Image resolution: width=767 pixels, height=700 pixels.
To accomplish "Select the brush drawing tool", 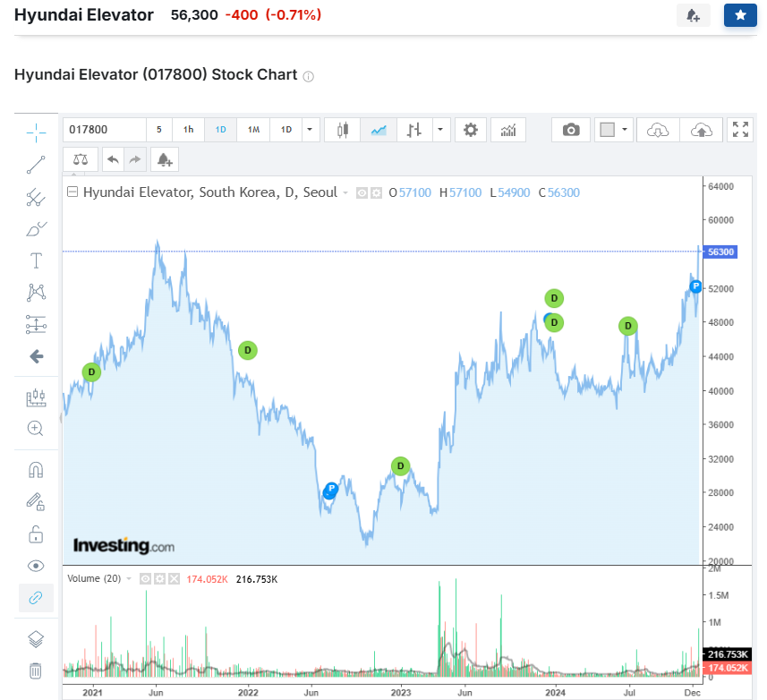I will coord(36,229).
